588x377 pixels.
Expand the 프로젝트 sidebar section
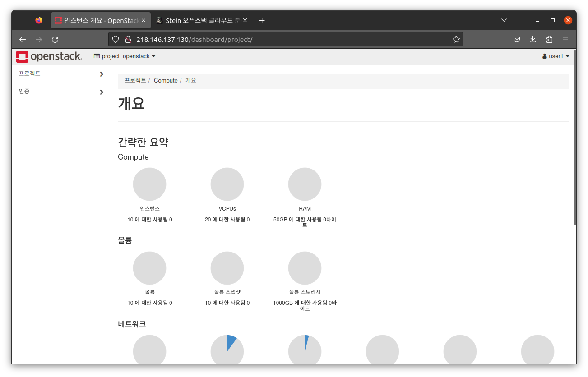tap(61, 74)
